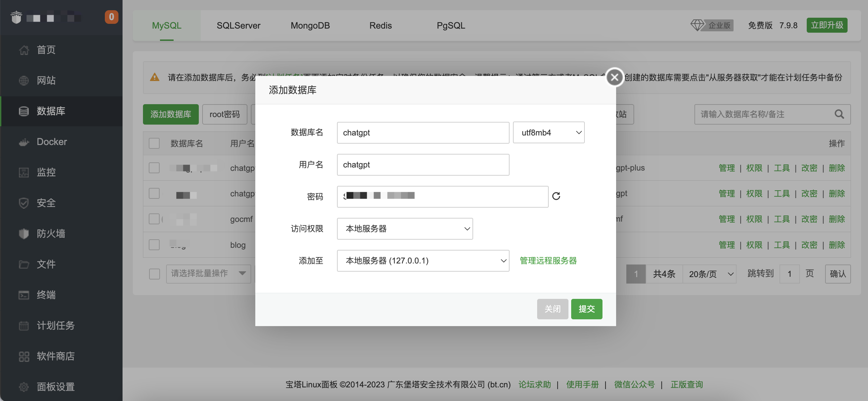Check the gocmf database row checkbox
Image resolution: width=868 pixels, height=401 pixels.
[x=154, y=219]
